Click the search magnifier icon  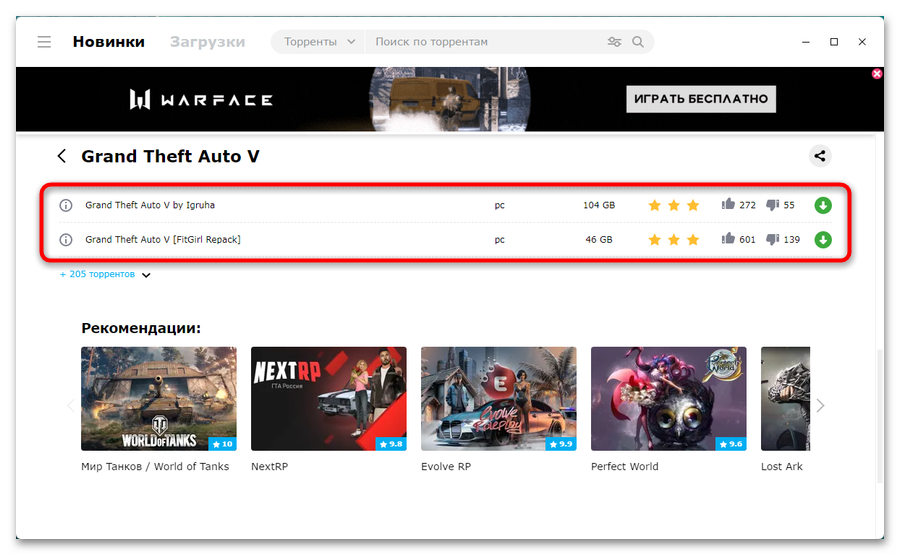pyautogui.click(x=638, y=42)
